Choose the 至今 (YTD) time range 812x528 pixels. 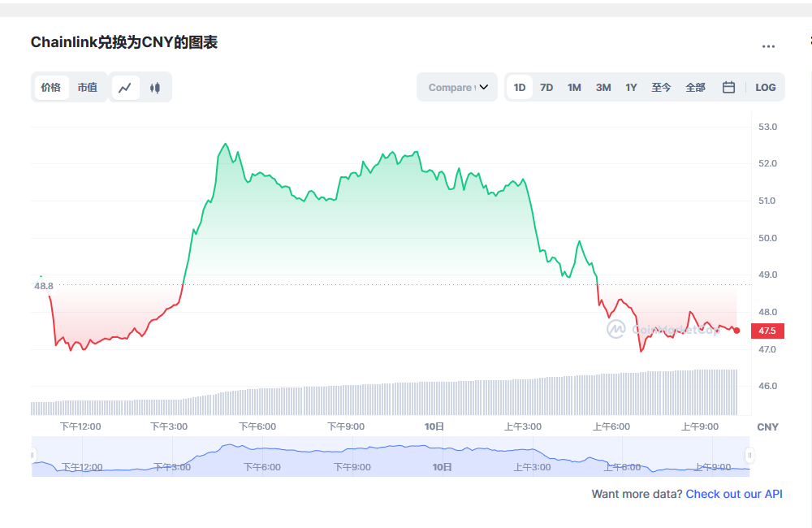[661, 88]
